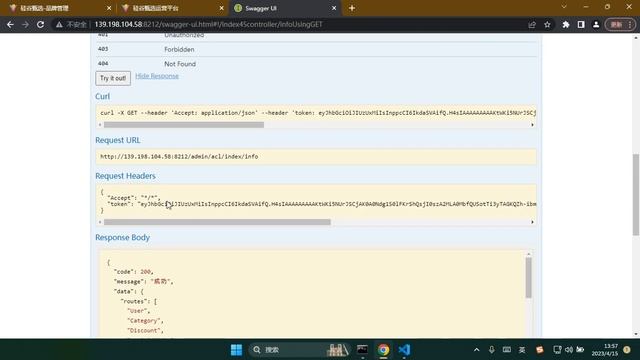Open Chrome from the taskbar

383,350
